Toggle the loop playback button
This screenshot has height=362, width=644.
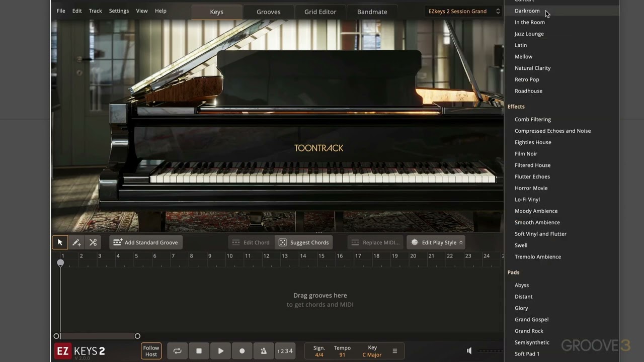[x=177, y=351]
